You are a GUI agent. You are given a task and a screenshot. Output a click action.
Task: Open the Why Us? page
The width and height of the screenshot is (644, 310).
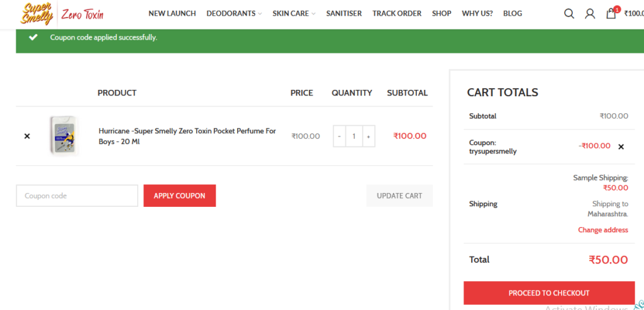click(x=477, y=14)
